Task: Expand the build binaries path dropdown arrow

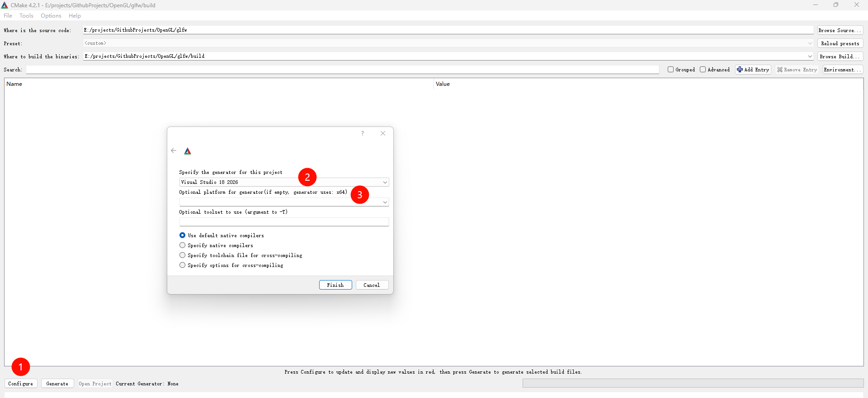Action: tap(810, 56)
